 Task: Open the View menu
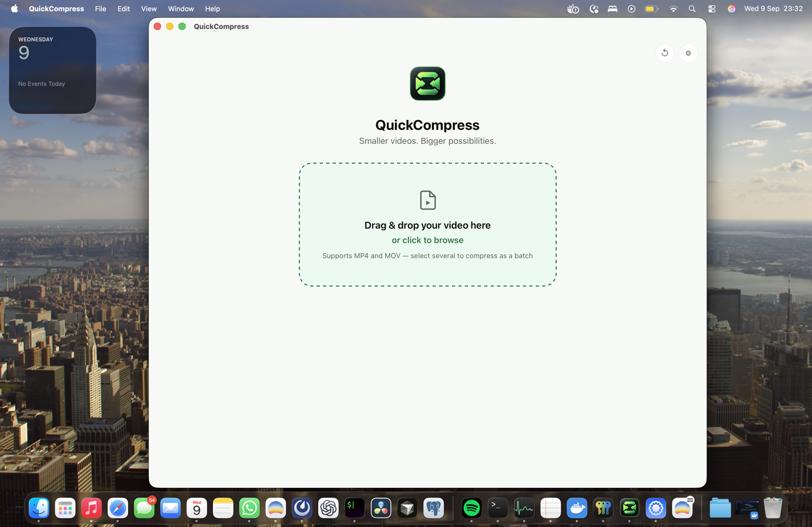(149, 9)
